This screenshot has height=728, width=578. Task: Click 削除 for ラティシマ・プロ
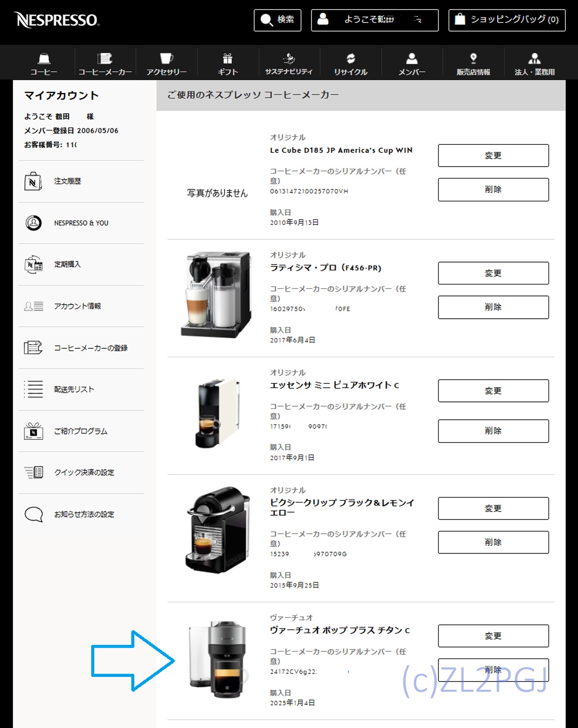(493, 307)
